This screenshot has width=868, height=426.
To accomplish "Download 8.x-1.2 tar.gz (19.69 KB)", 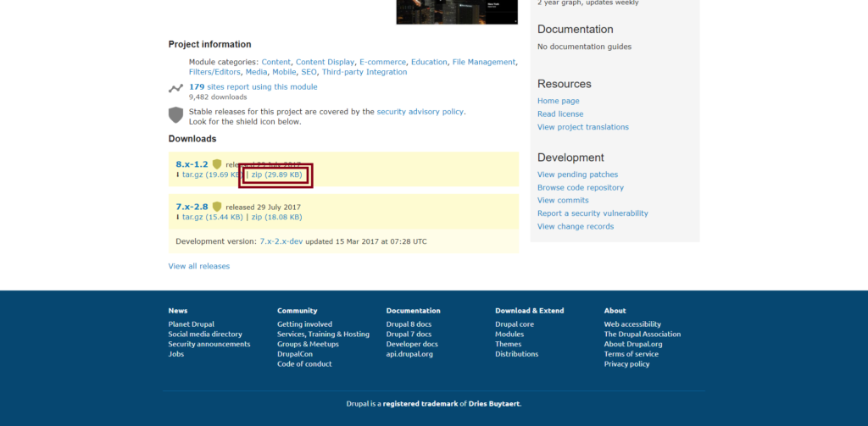I will [x=213, y=174].
